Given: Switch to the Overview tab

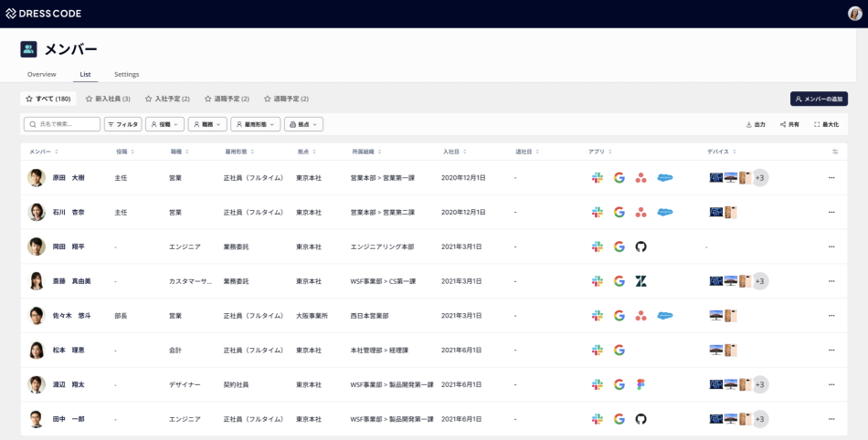Looking at the screenshot, I should (x=42, y=74).
